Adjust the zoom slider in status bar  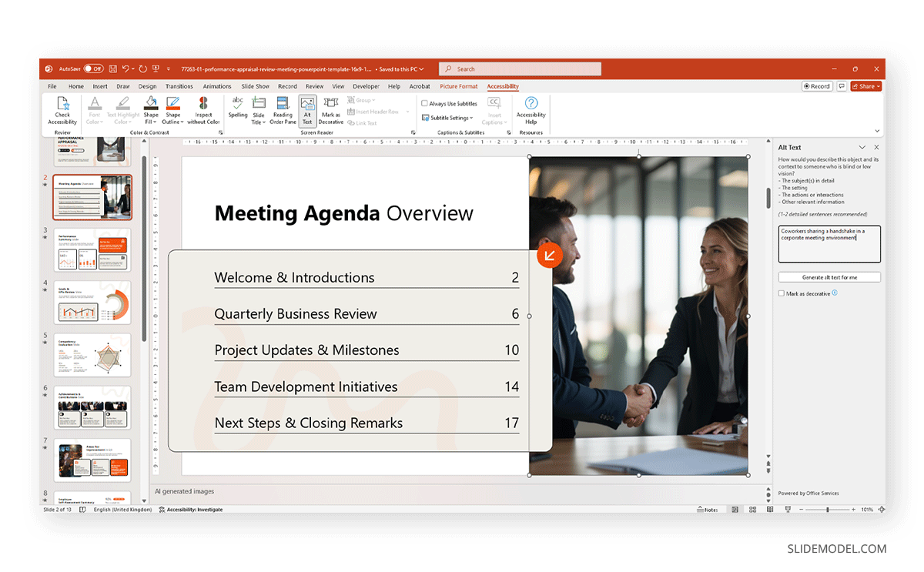828,510
